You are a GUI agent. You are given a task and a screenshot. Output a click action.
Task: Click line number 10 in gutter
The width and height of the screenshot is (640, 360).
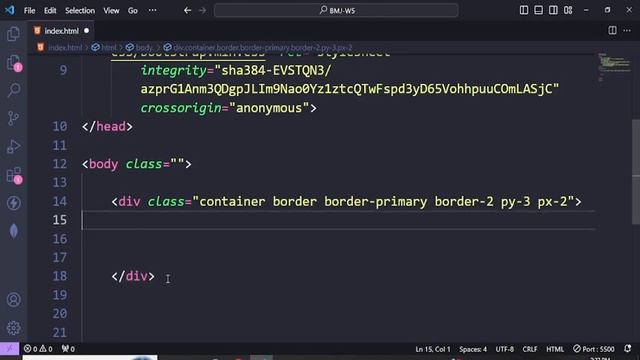tap(60, 127)
